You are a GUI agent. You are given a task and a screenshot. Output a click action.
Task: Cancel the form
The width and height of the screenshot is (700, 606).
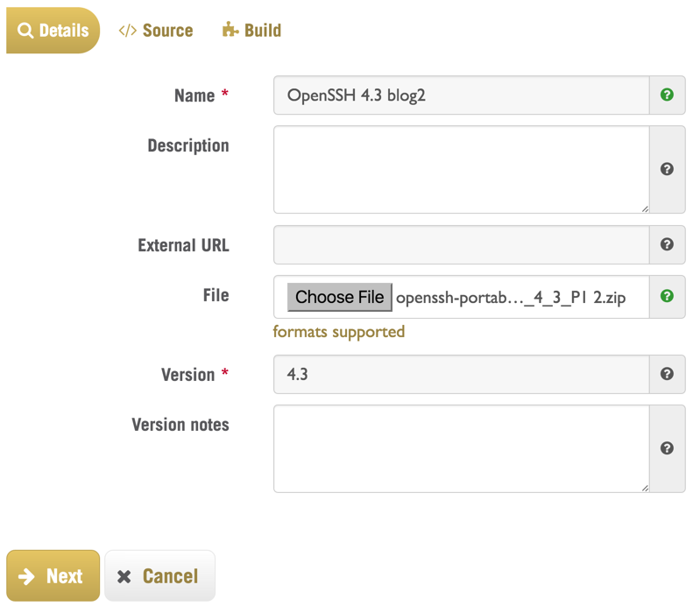tap(159, 575)
